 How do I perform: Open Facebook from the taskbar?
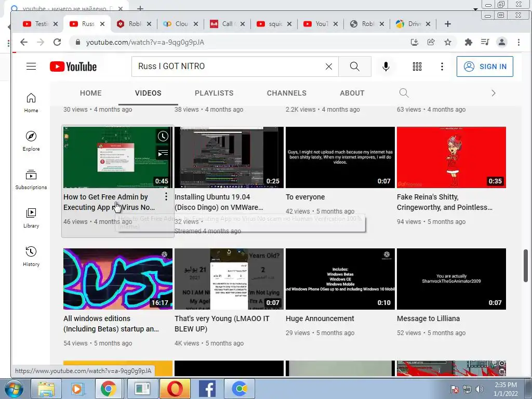(x=207, y=389)
